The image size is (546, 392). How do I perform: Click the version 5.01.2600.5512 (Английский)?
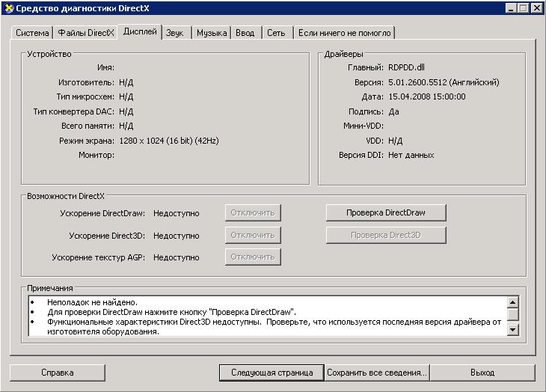pos(444,82)
